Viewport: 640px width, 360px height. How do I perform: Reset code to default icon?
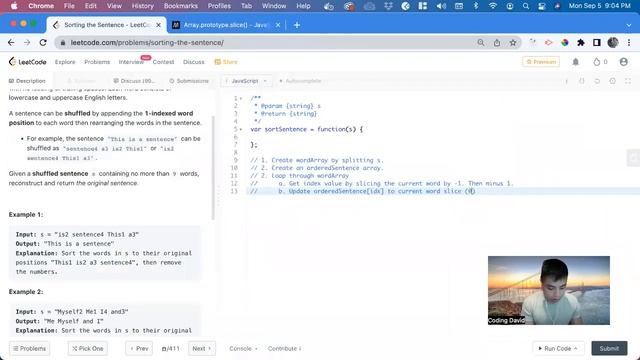coord(597,81)
